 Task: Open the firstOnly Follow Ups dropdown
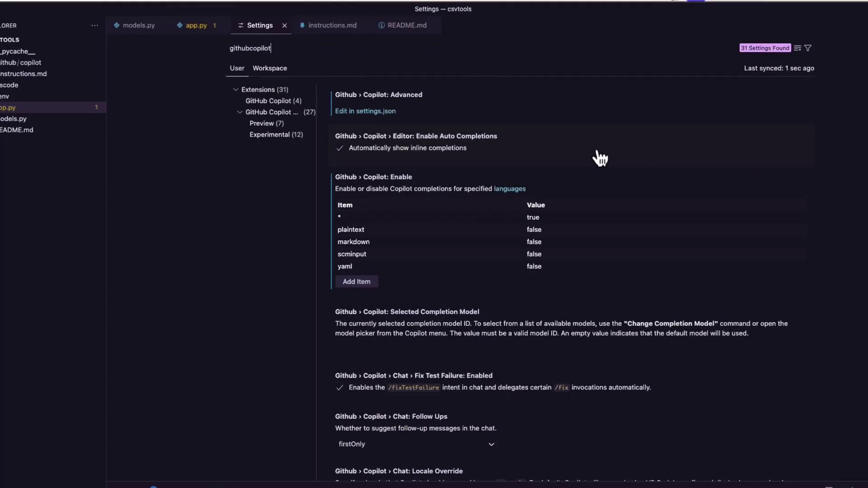coord(416,444)
